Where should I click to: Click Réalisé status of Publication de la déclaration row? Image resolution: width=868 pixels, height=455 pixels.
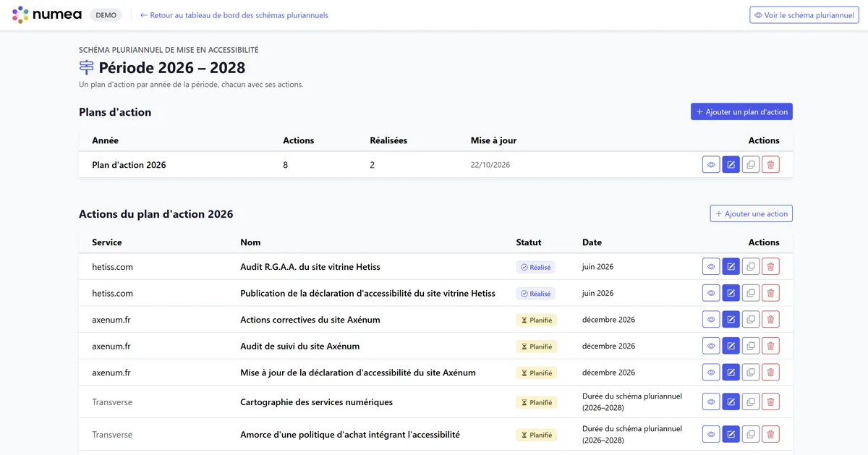[x=536, y=294]
